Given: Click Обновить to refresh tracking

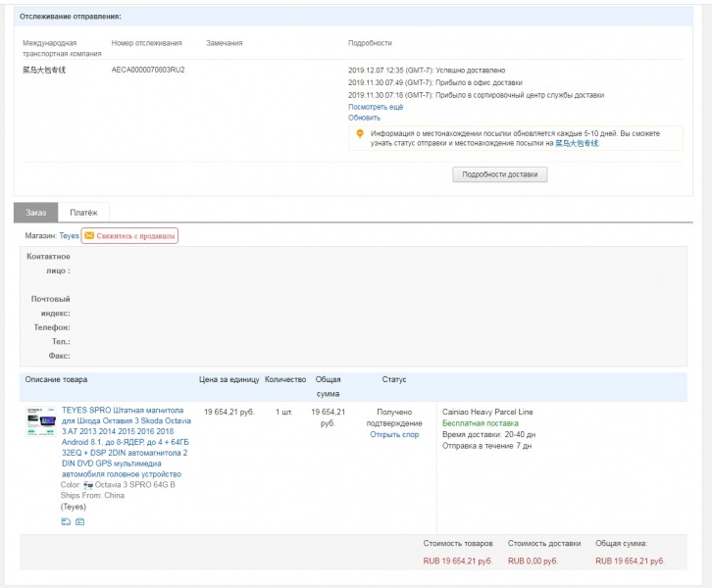Looking at the screenshot, I should (x=364, y=118).
